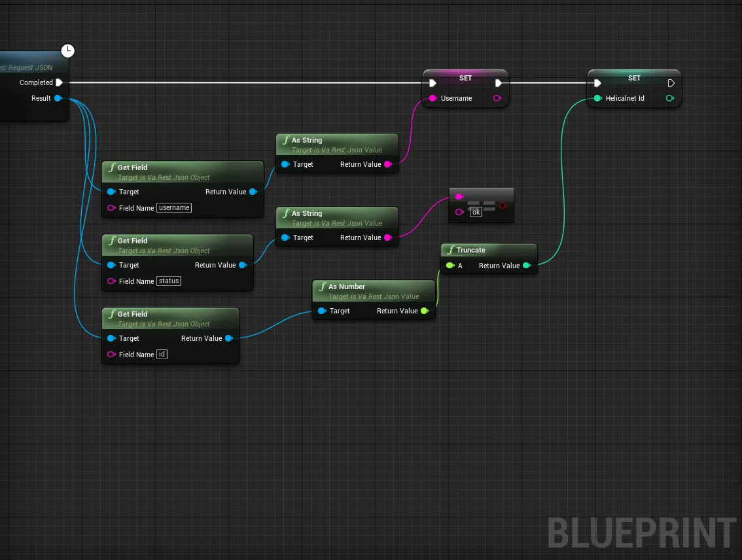Click Return Value pin of Truncate node
This screenshot has height=560, width=742.
click(527, 266)
